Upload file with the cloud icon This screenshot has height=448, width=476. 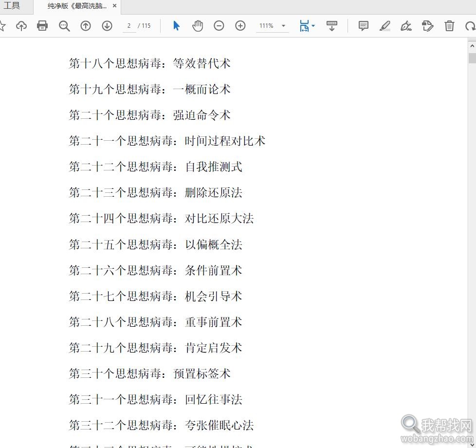tap(21, 26)
